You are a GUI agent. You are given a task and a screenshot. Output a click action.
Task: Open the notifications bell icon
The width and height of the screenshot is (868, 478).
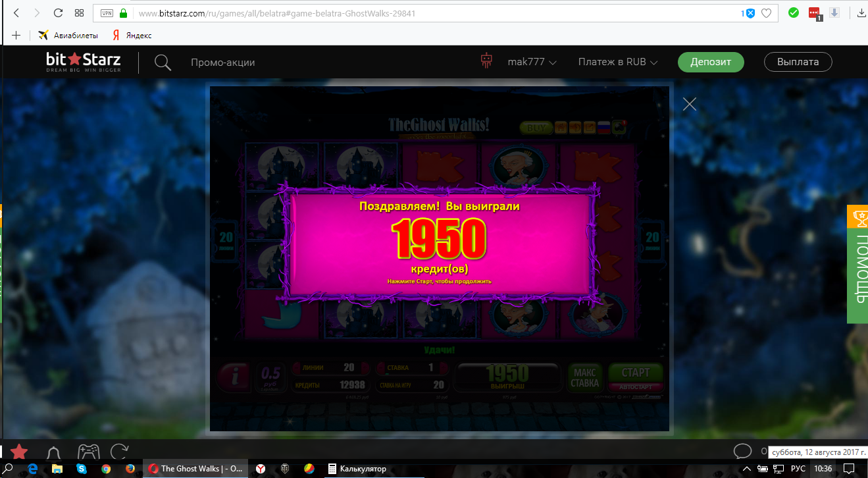point(54,453)
